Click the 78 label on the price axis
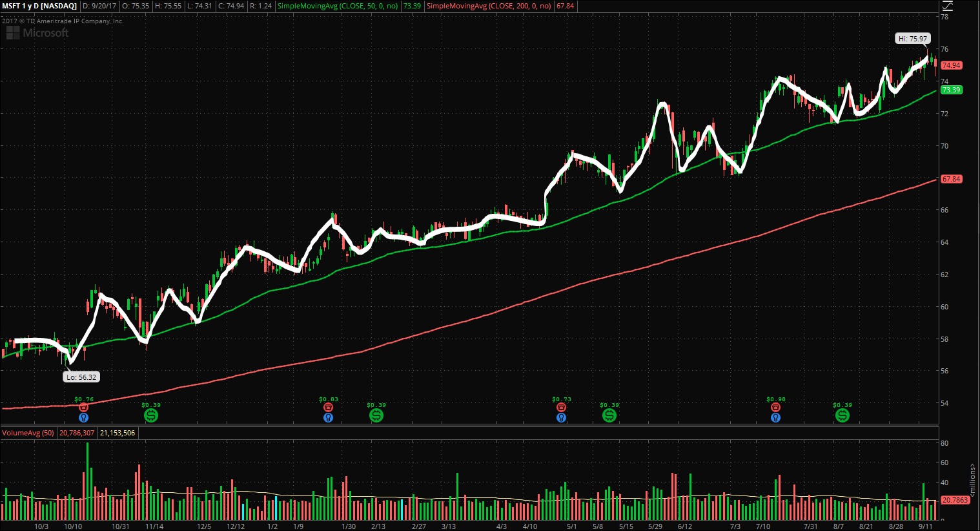The width and height of the screenshot is (980, 531). click(x=944, y=17)
